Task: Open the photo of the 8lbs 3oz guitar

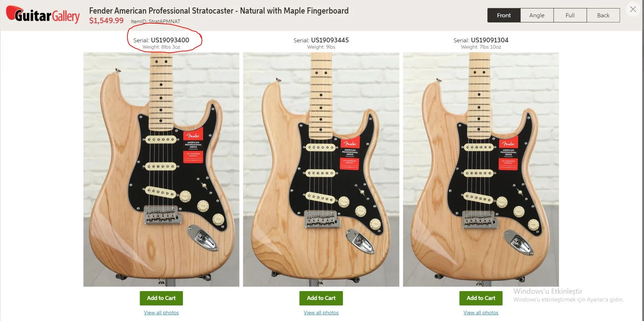Action: tap(161, 170)
